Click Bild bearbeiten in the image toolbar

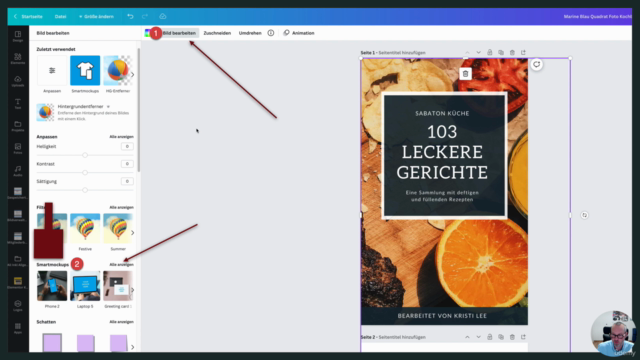(x=178, y=33)
